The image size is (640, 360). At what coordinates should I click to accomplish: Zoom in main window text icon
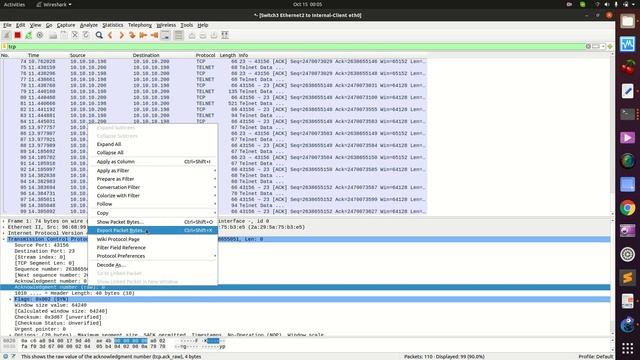(192, 36)
